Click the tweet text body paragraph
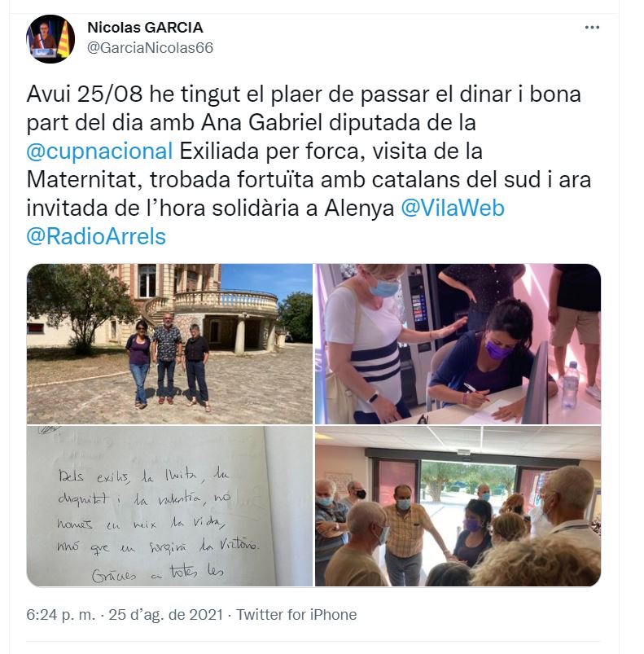Image resolution: width=644 pixels, height=654 pixels. [309, 165]
